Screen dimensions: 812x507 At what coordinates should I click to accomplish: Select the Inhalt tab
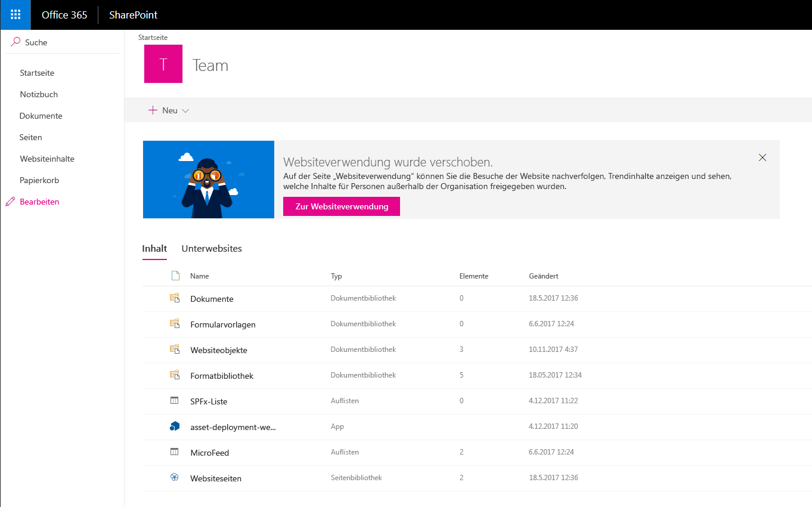click(x=154, y=248)
